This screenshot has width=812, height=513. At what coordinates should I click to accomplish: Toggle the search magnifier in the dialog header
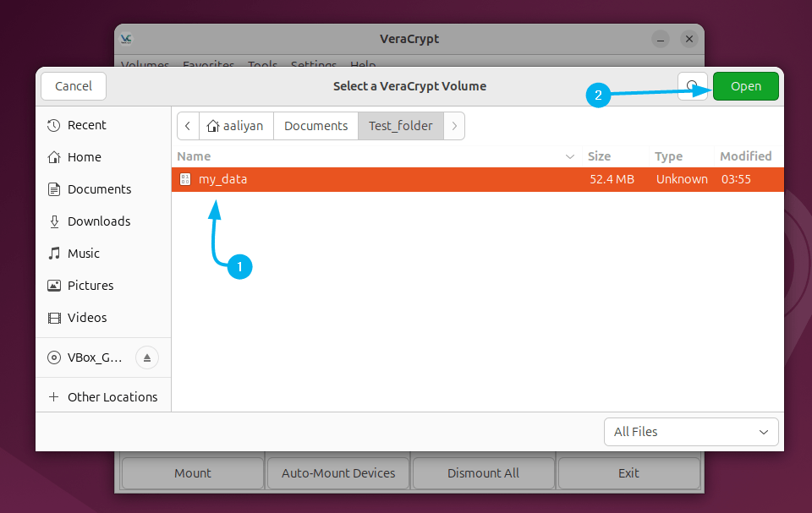pos(693,86)
